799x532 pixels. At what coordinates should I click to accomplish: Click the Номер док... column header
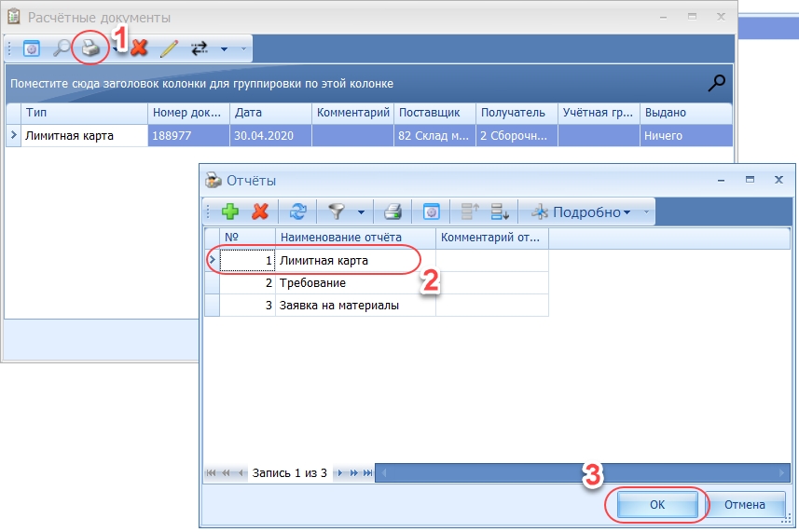188,113
